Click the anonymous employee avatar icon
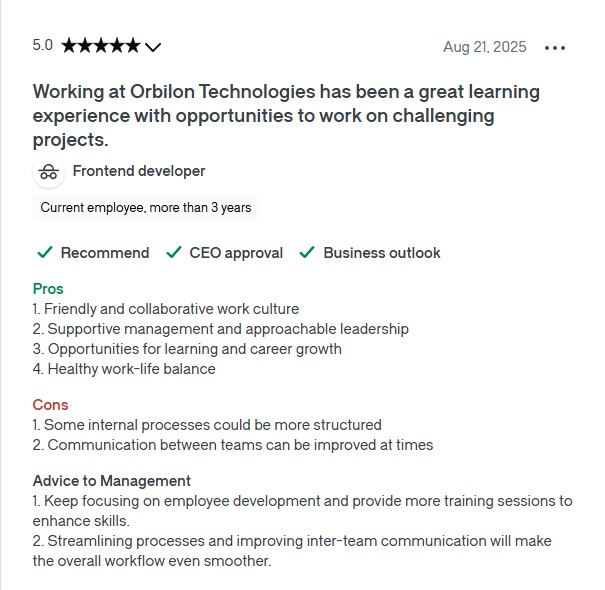The width and height of the screenshot is (605, 590). click(x=48, y=172)
